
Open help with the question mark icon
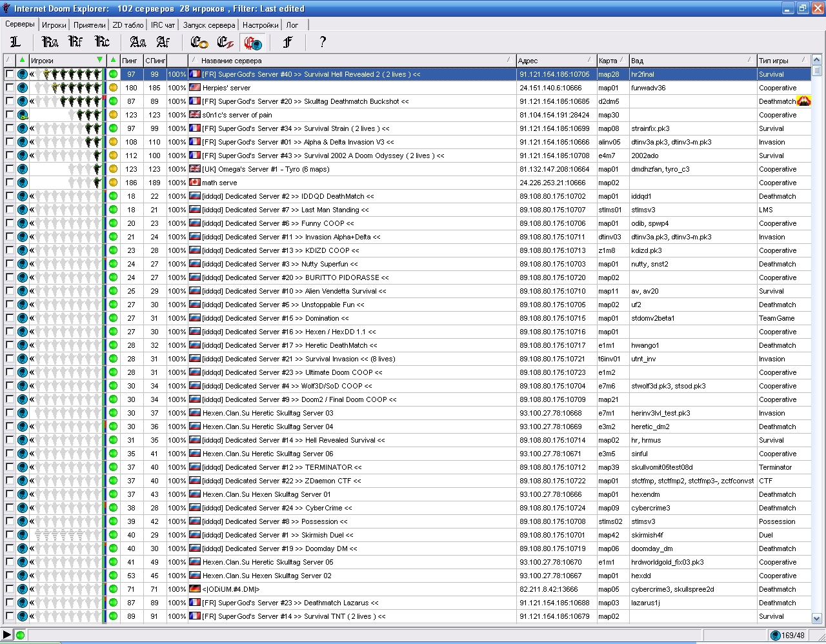point(323,42)
